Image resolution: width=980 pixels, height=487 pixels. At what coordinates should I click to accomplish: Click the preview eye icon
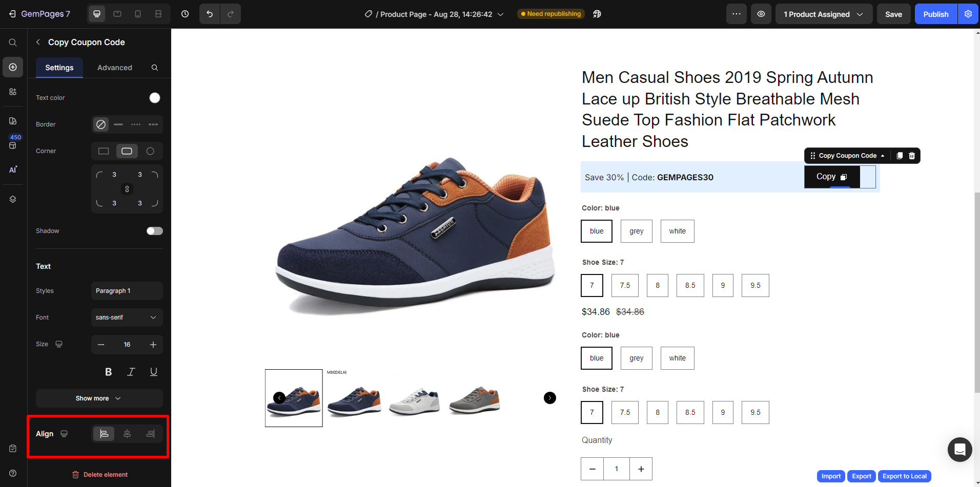(761, 14)
